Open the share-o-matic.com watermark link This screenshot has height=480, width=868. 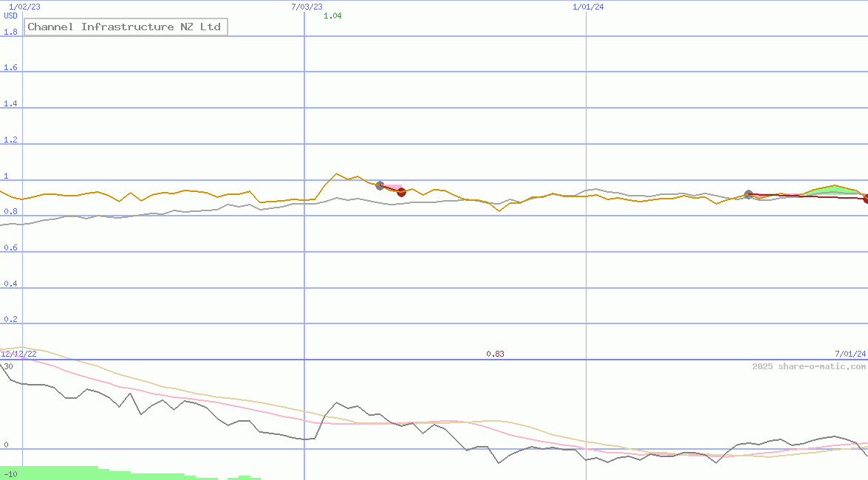click(809, 366)
